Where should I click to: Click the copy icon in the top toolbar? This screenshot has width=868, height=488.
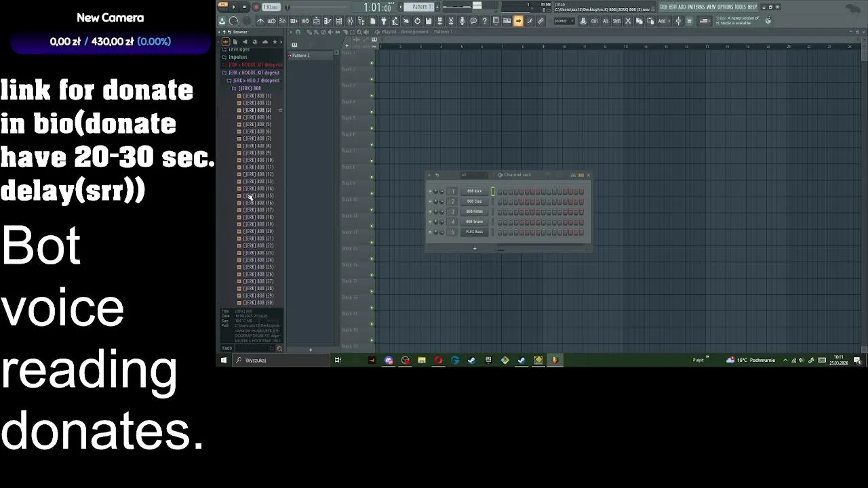point(639,21)
